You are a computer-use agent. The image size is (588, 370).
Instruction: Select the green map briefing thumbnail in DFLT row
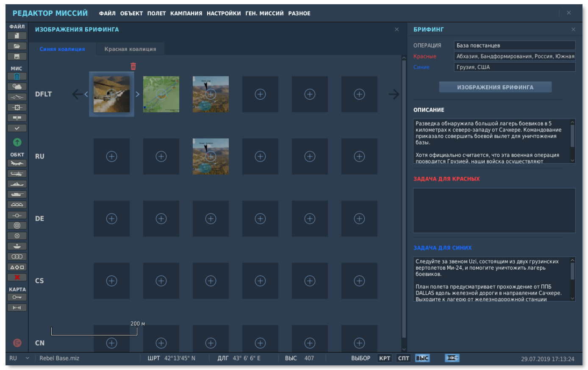point(161,94)
